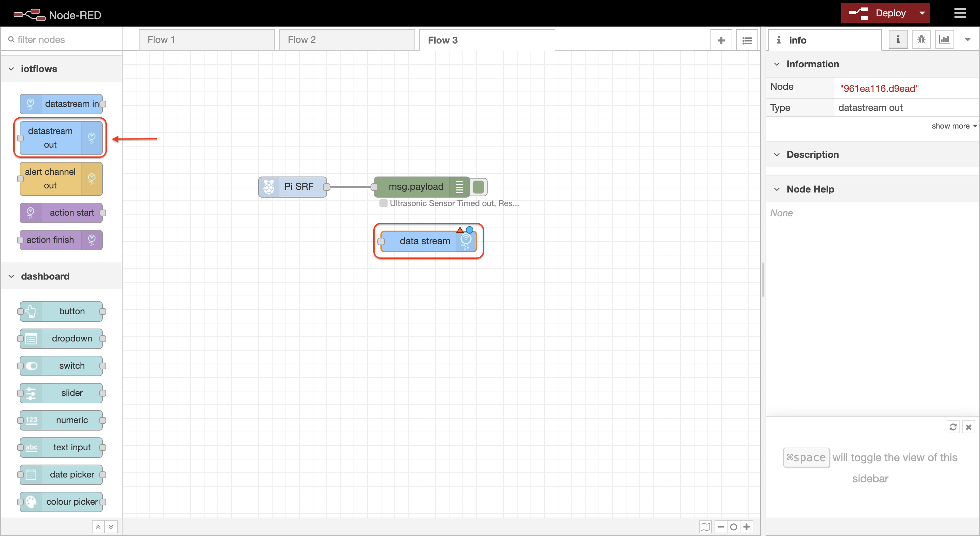Switch to the Flow 1 tab

click(207, 40)
